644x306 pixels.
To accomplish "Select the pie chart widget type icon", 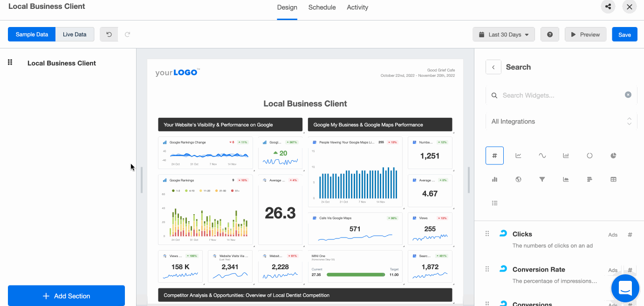I will (613, 156).
